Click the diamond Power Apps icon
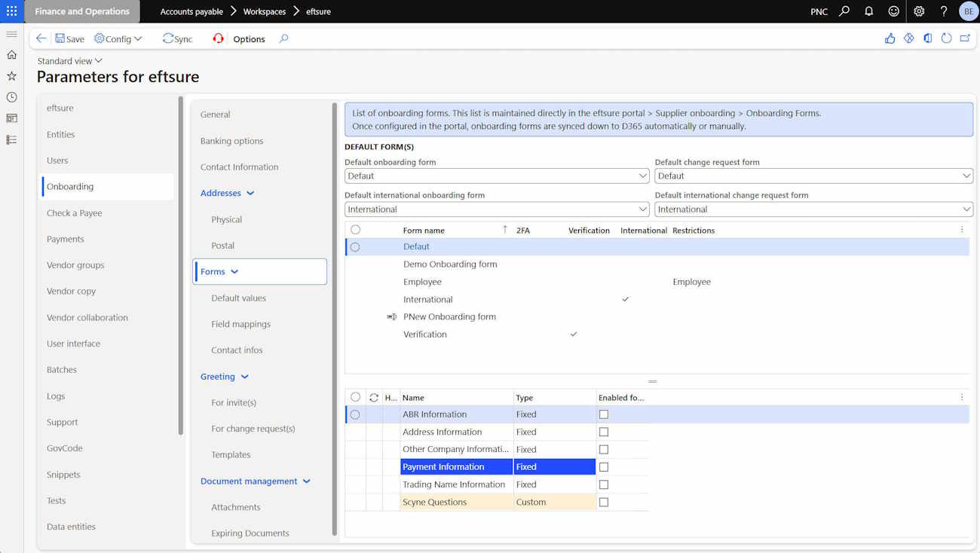This screenshot has width=980, height=553. click(908, 38)
